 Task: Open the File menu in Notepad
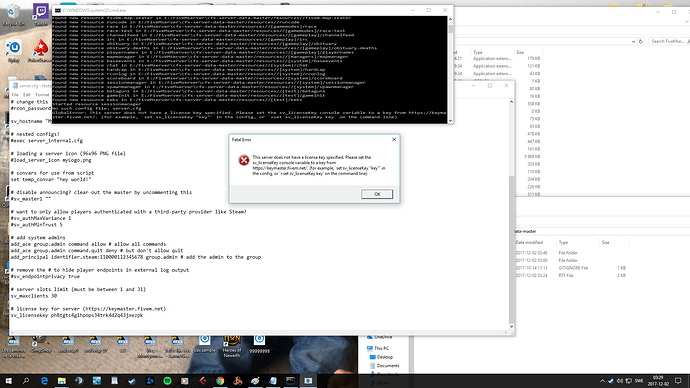click(15, 95)
